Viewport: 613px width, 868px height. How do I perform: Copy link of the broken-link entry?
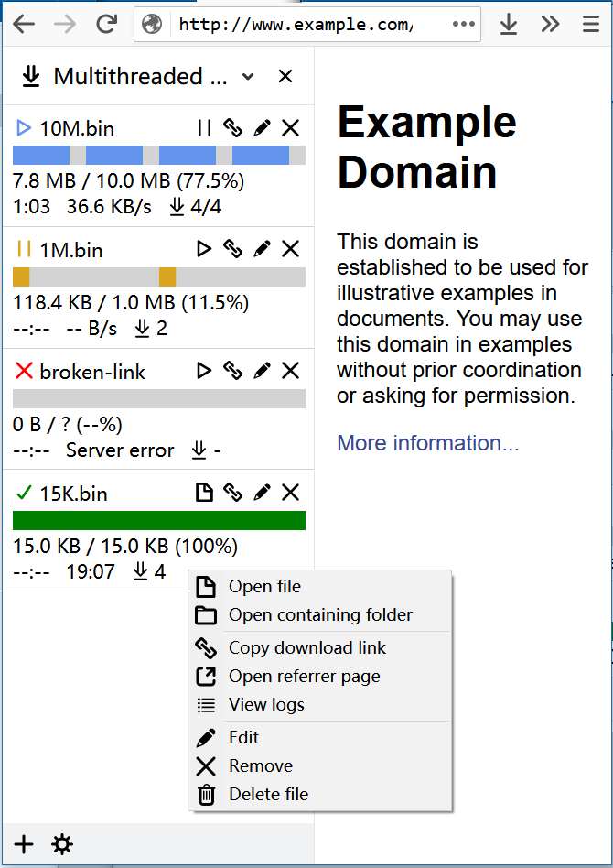233,371
